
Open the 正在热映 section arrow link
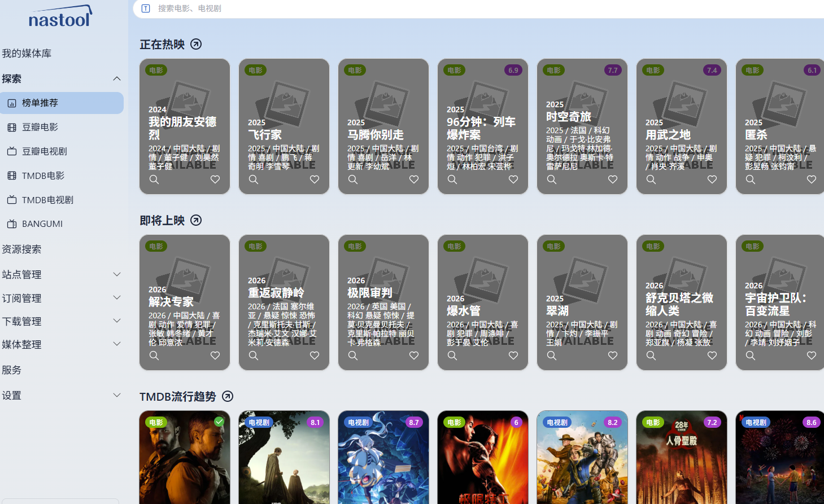click(x=195, y=43)
